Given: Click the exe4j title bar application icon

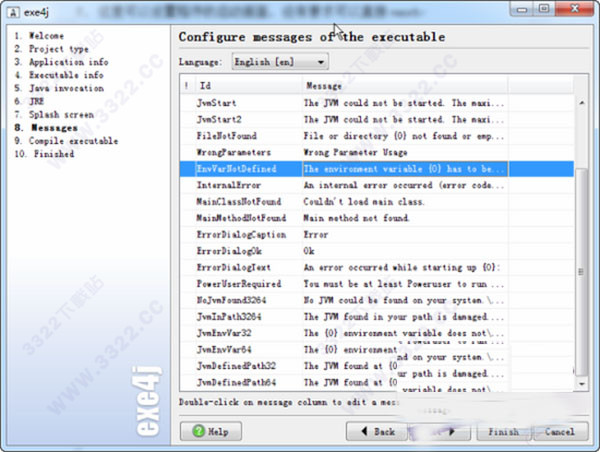Looking at the screenshot, I should (x=13, y=12).
